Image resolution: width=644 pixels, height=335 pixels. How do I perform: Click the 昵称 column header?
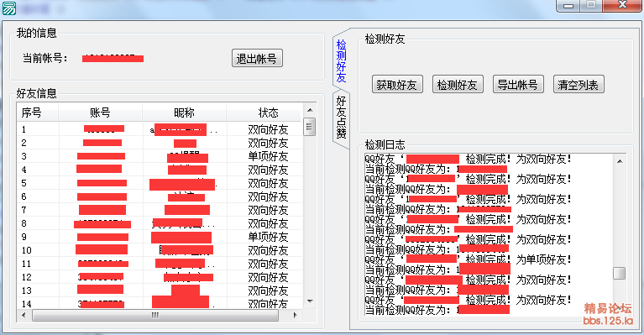185,113
